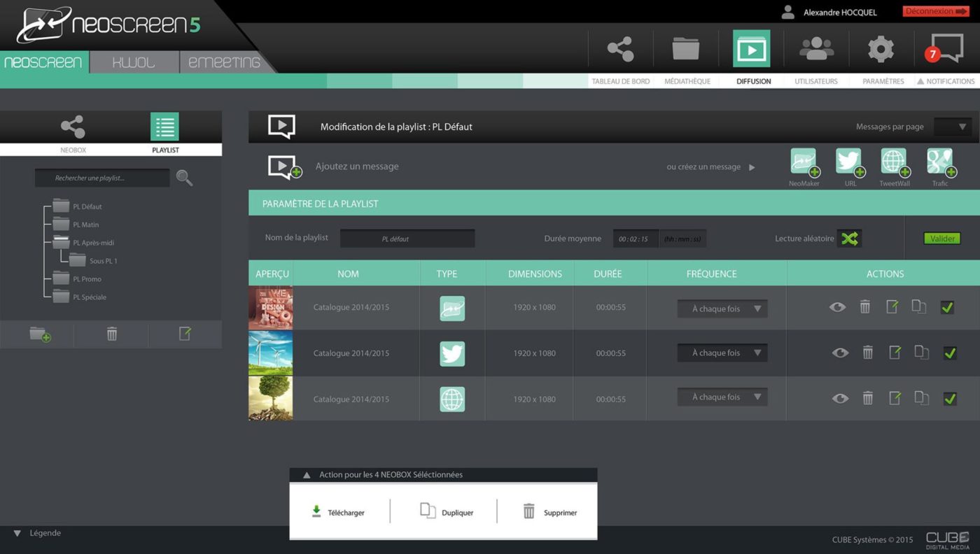Click the TweetWall add icon
The image size is (980, 554).
pos(894,162)
